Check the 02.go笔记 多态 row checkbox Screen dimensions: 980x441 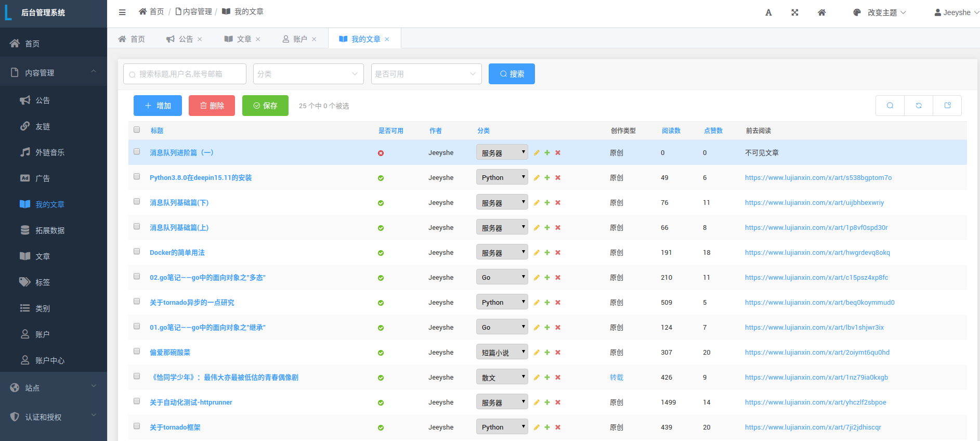coord(137,276)
